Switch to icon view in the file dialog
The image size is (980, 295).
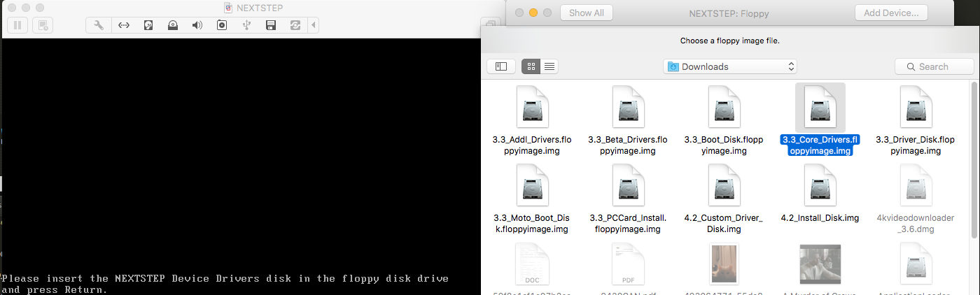coord(531,66)
